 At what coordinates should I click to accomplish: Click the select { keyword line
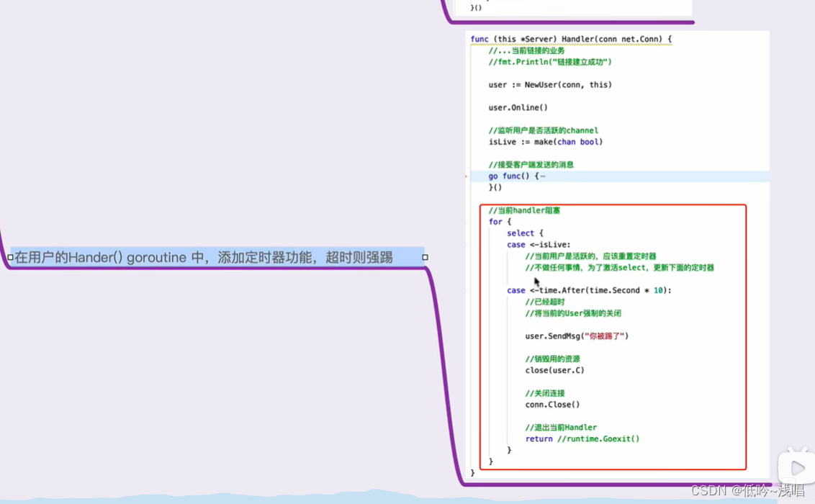[x=525, y=233]
